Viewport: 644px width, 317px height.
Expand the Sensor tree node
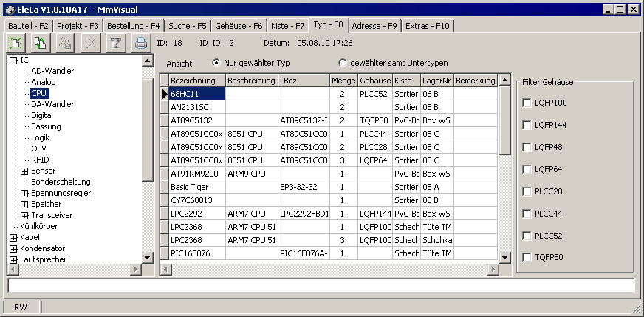click(x=24, y=171)
